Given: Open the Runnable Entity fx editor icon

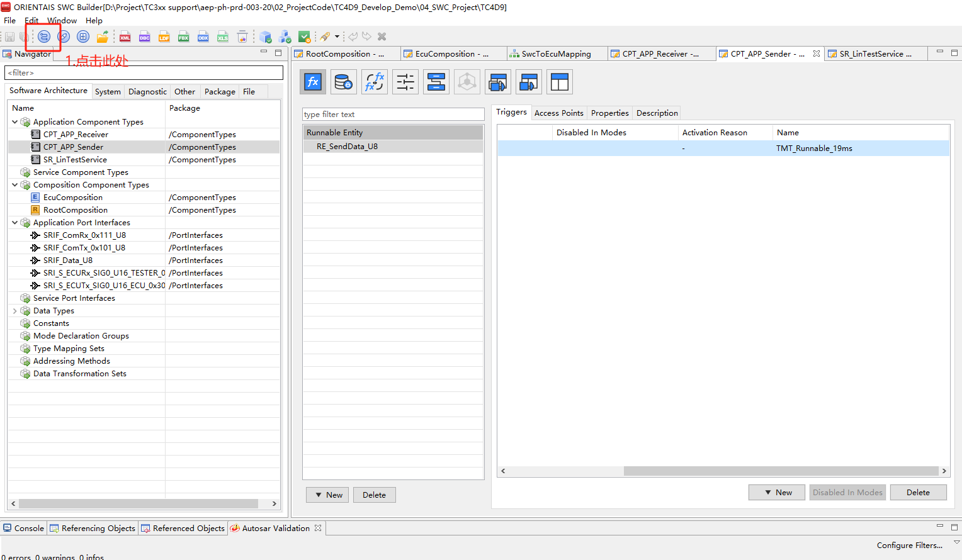Looking at the screenshot, I should [x=313, y=82].
